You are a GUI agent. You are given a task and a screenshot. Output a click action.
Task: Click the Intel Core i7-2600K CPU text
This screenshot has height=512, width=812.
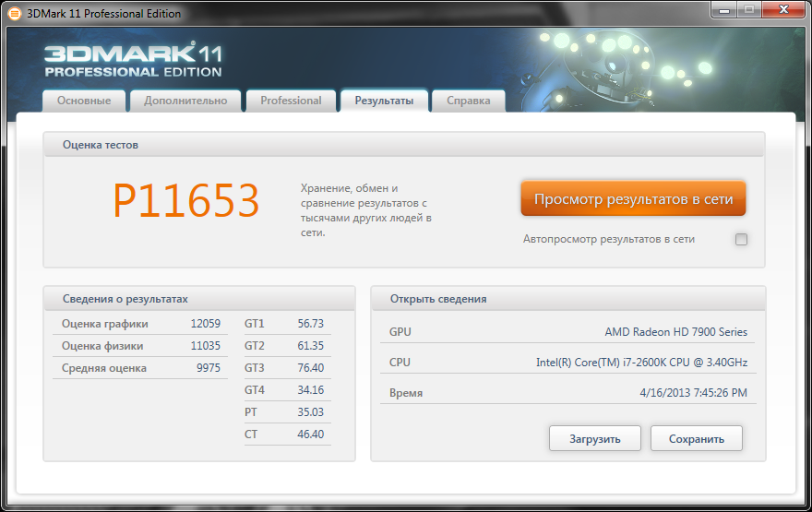[x=641, y=363]
